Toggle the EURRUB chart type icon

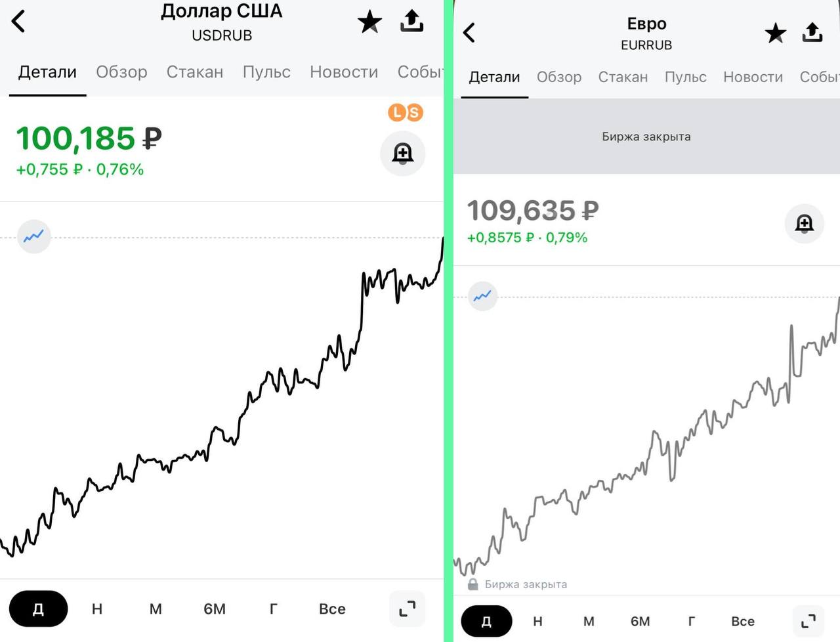482,296
